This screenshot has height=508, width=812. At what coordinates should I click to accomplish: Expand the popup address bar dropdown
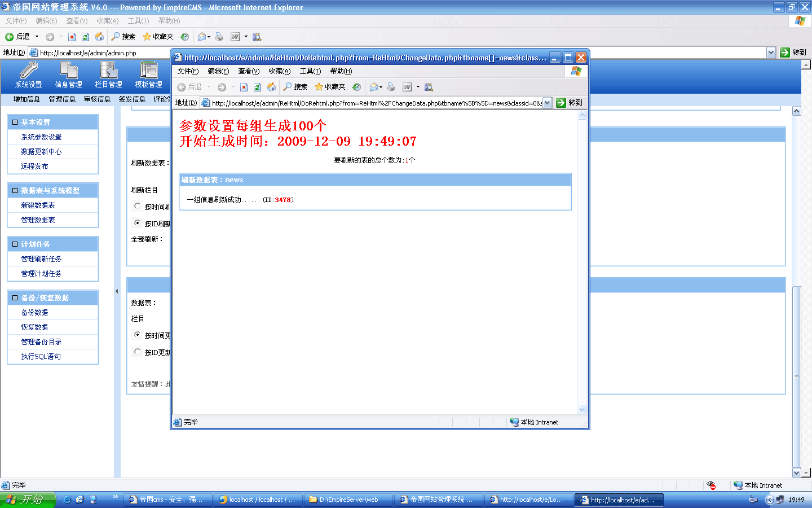[x=547, y=103]
